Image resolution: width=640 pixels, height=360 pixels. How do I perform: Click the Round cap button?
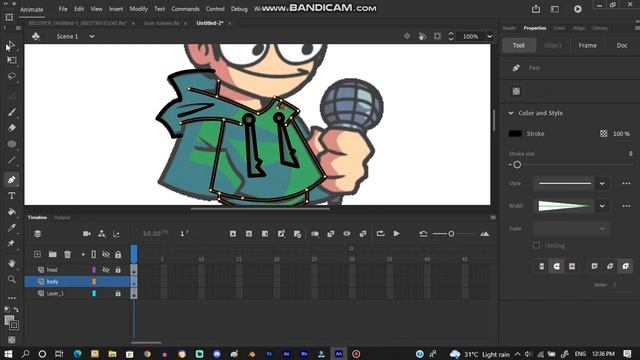(x=556, y=266)
